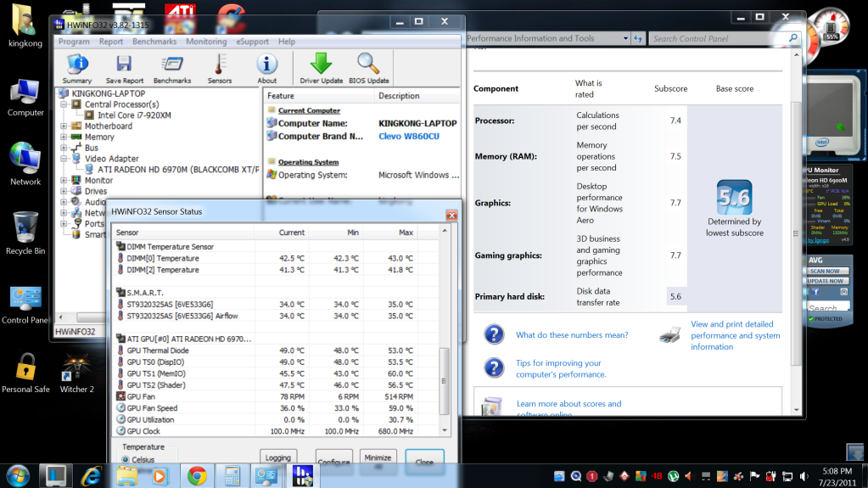The image size is (868, 488).
Task: Open the Calculator taskbar button
Action: click(x=232, y=476)
